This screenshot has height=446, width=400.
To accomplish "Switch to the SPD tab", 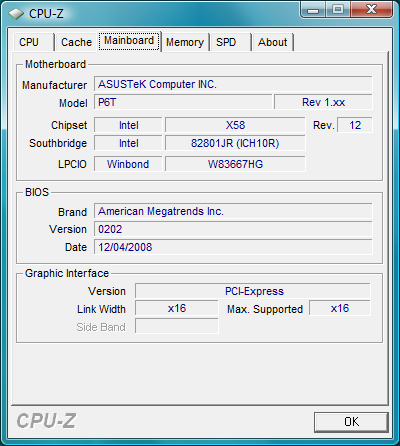I will point(230,42).
